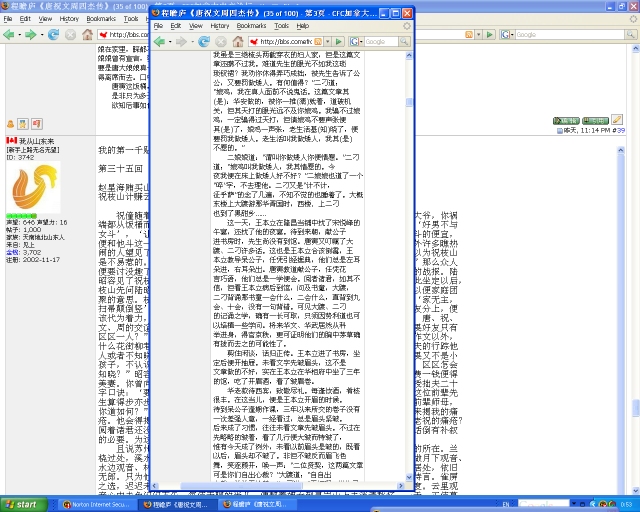The image size is (640, 512).
Task: Expand back history dropdown arrow in front window
Action: [171, 42]
